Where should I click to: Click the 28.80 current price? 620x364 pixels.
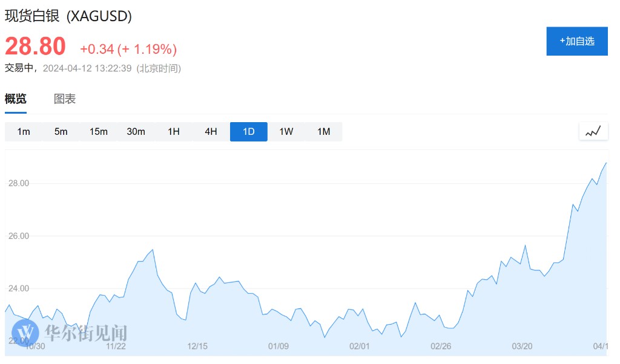point(35,47)
